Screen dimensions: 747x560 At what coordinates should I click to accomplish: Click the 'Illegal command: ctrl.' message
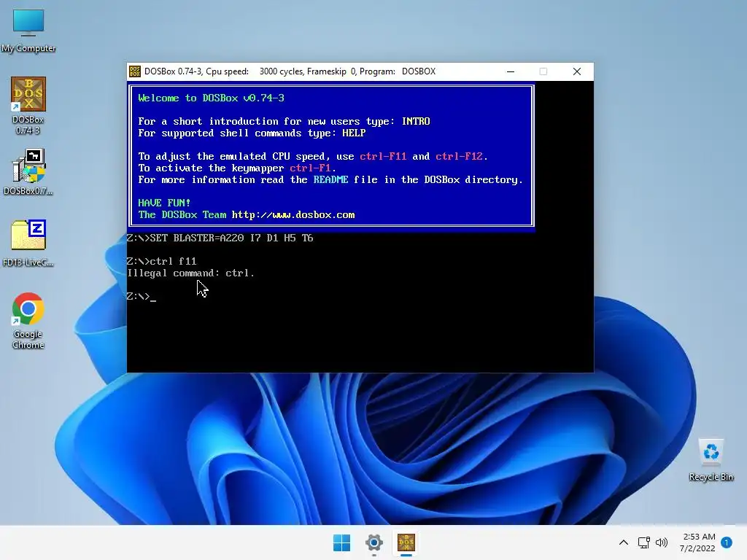[190, 273]
